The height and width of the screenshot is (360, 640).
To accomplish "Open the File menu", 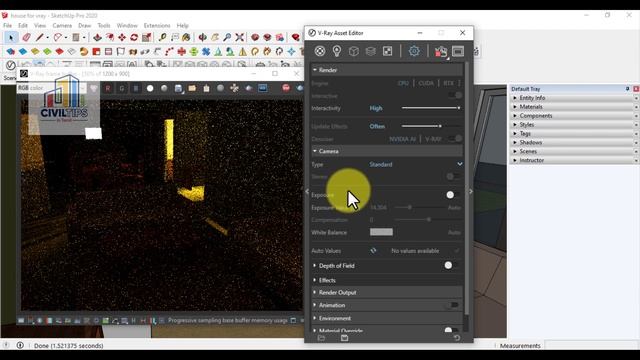I will click(x=7, y=25).
